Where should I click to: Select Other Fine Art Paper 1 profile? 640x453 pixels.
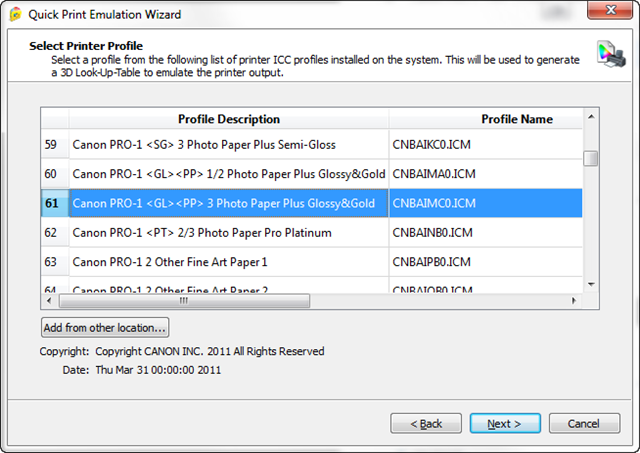click(229, 262)
